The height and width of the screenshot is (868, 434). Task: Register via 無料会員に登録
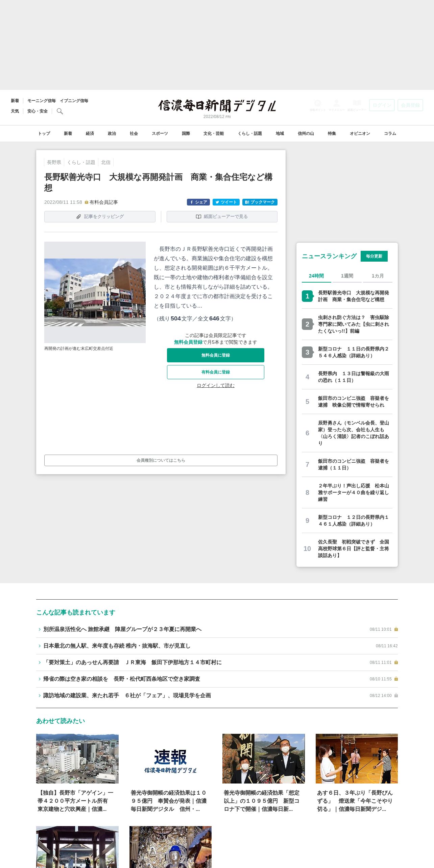(x=216, y=355)
